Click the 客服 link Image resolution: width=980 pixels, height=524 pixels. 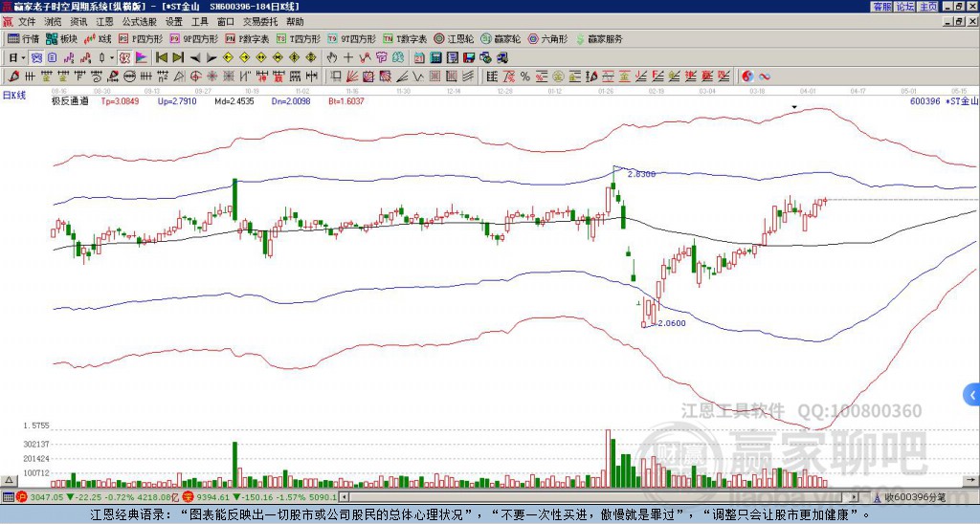click(882, 7)
